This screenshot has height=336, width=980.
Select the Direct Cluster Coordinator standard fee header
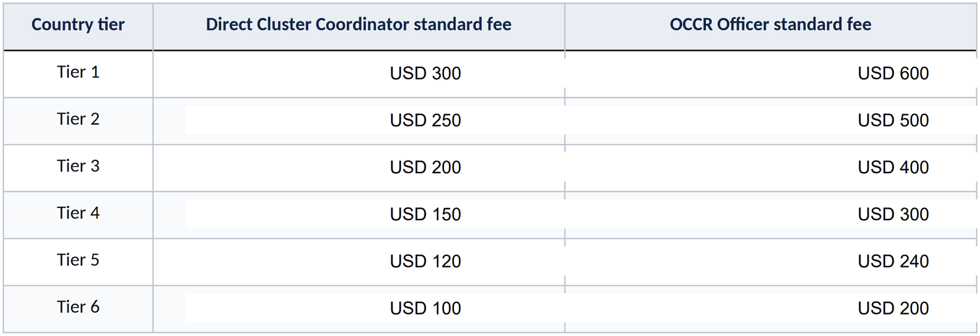point(358,24)
